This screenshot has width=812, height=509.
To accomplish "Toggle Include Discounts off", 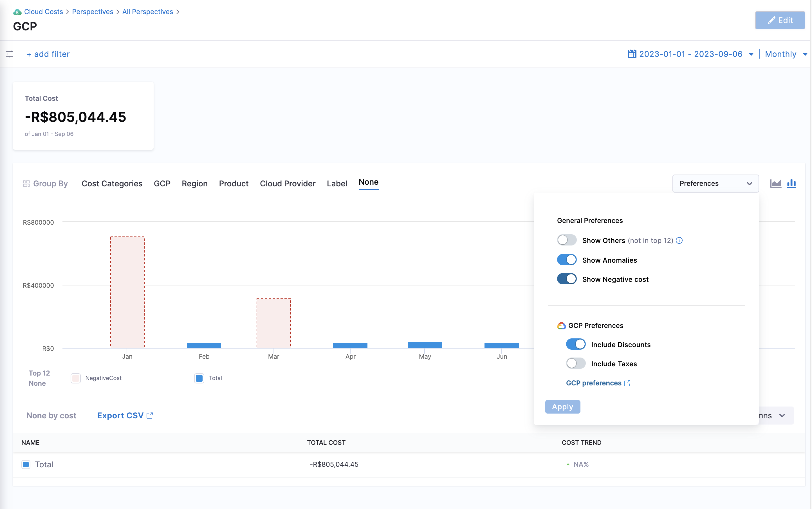I will tap(576, 344).
